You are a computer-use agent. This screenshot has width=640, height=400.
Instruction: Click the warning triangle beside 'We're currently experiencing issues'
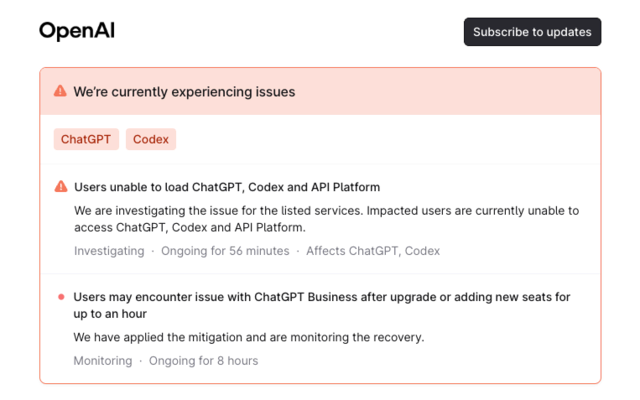coord(60,91)
